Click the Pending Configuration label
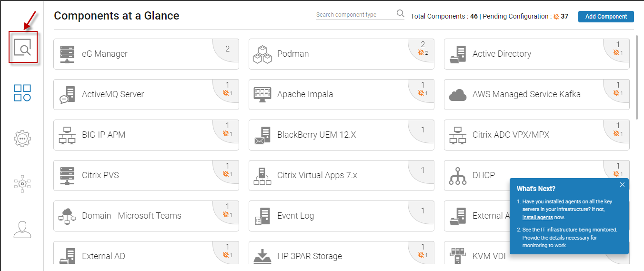Screen dimensions: 644x271 516,17
